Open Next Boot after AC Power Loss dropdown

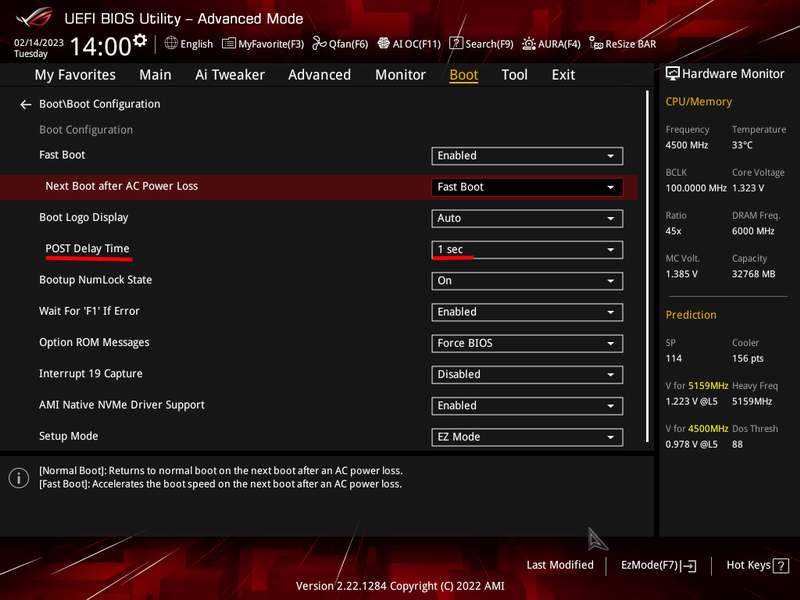point(527,187)
